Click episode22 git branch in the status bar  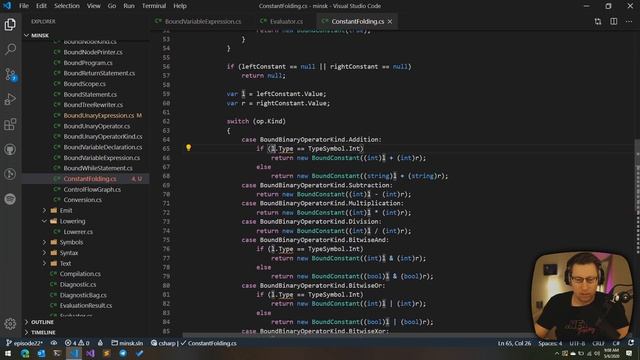(x=25, y=343)
